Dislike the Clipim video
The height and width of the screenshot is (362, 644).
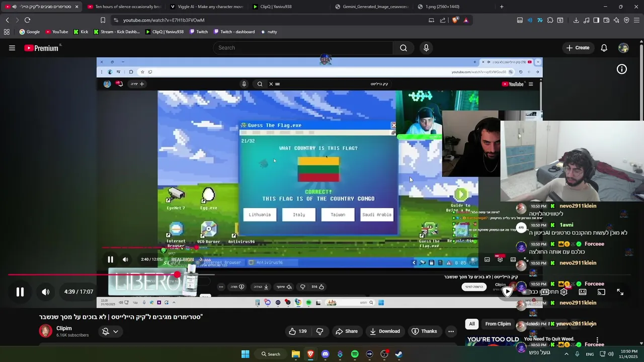[319, 331]
